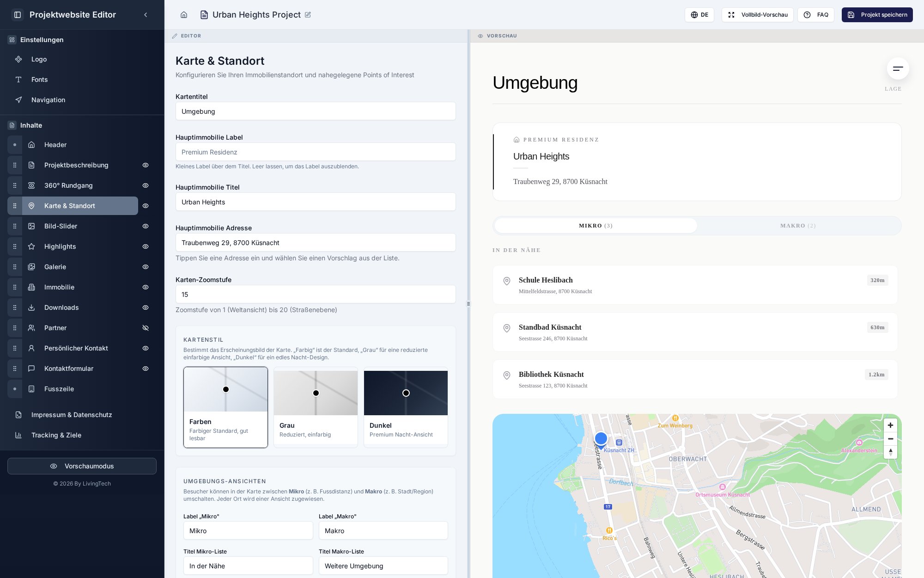This screenshot has width=924, height=578.
Task: Select Bibliothek Küsnacht location card
Action: tap(695, 379)
